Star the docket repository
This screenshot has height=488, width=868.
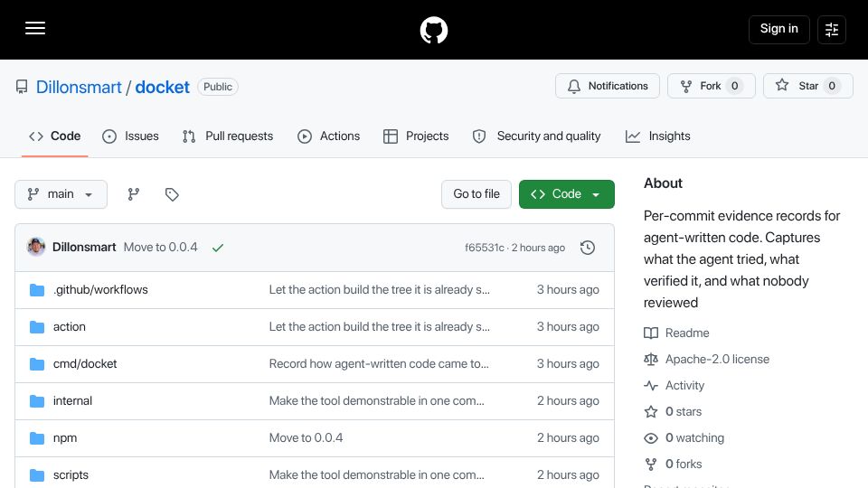(807, 86)
